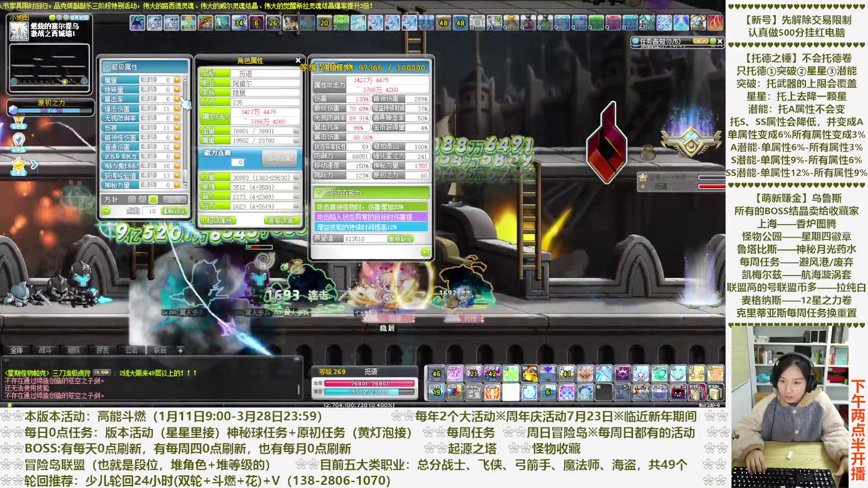Click green arrow button in hyper stat panel

106,211
